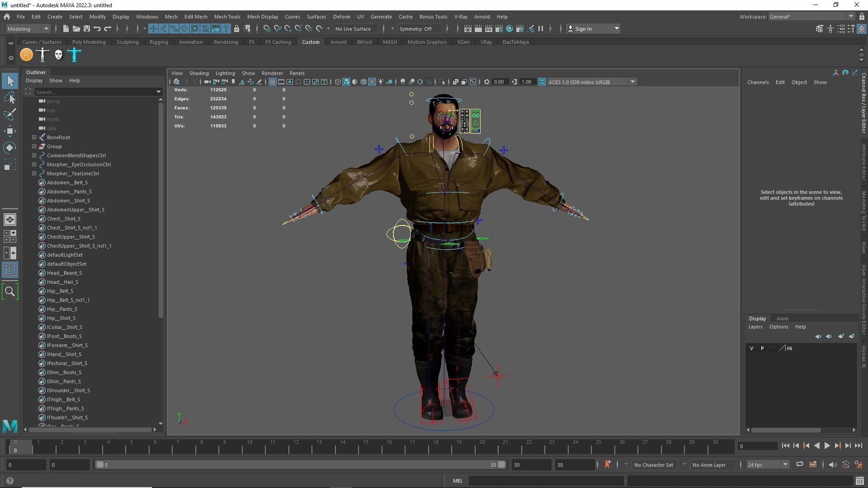Click the play forwards button
Screen dimensions: 868x488
pos(827,446)
